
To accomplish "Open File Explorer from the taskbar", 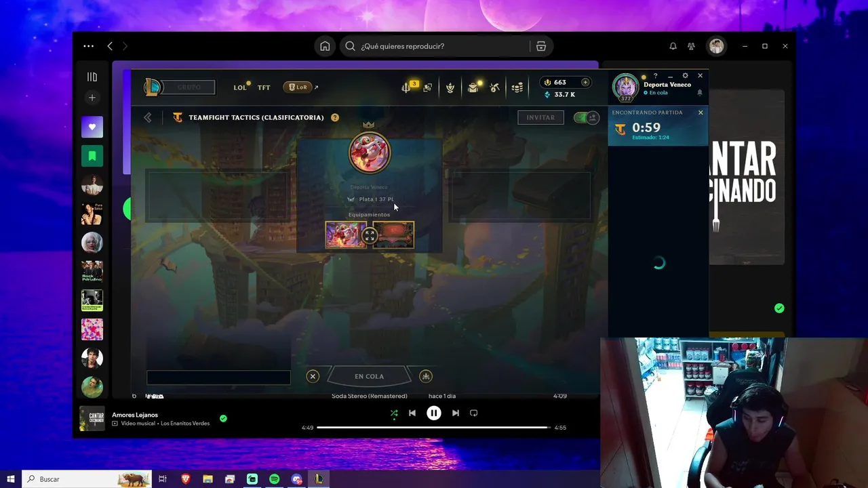I will click(x=208, y=479).
